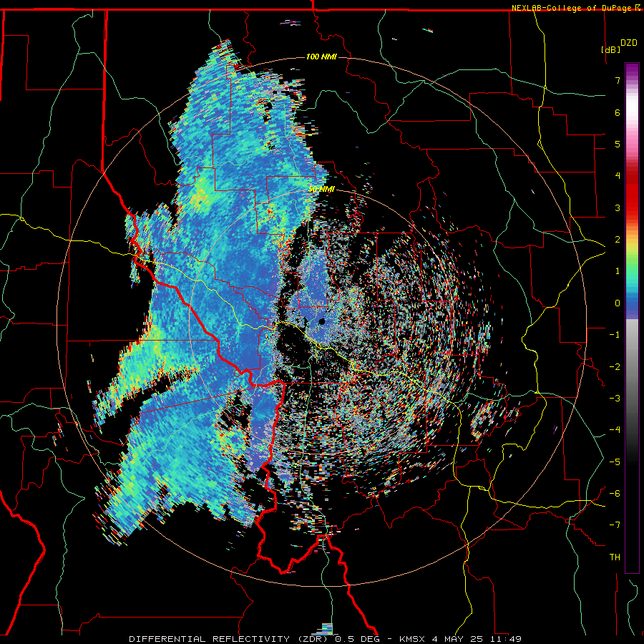Click the positive 1 scale label
The image size is (644, 644).
point(618,271)
